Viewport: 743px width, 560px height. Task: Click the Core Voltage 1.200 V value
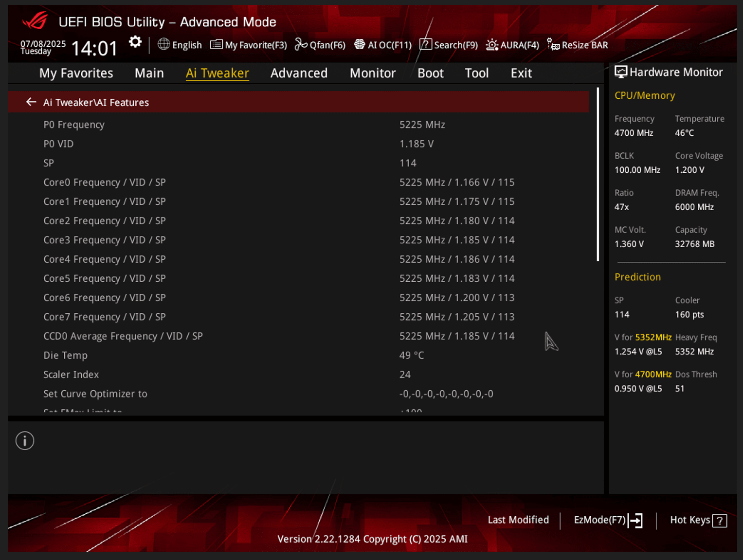click(x=689, y=170)
